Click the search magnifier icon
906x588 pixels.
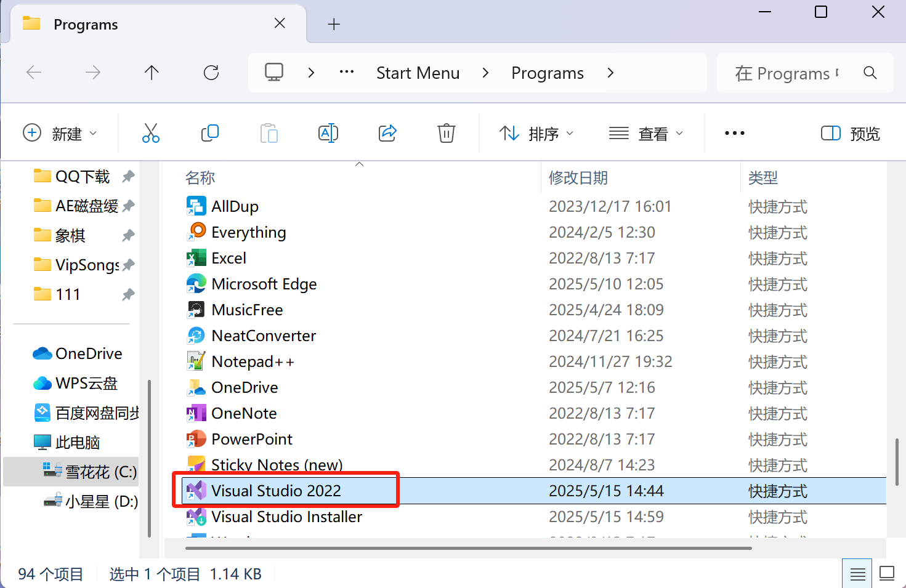(x=870, y=73)
